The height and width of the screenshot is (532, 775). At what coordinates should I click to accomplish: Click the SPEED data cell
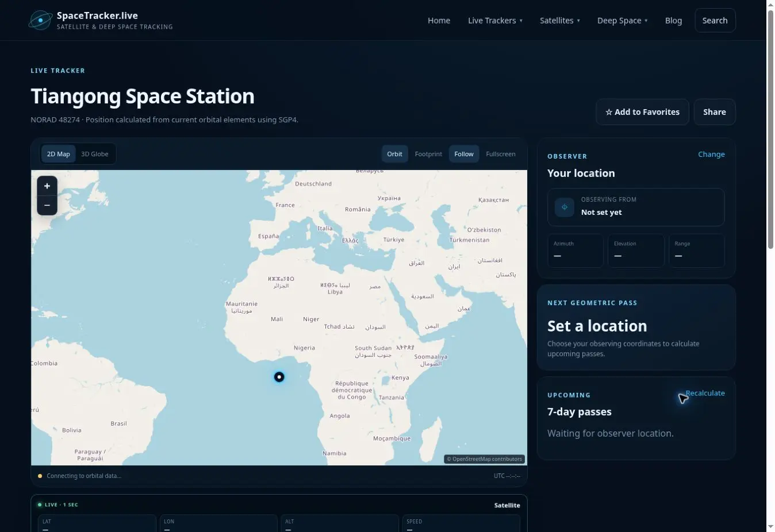pyautogui.click(x=461, y=523)
